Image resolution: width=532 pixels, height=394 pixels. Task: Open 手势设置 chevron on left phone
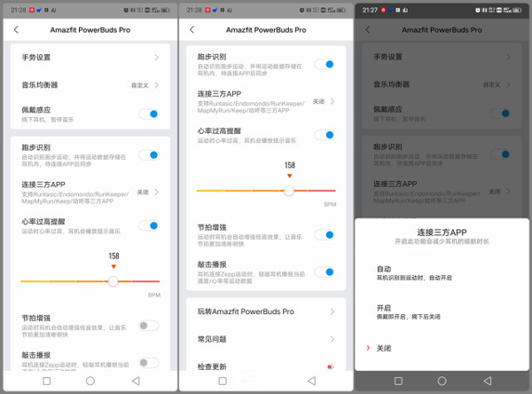tap(156, 58)
